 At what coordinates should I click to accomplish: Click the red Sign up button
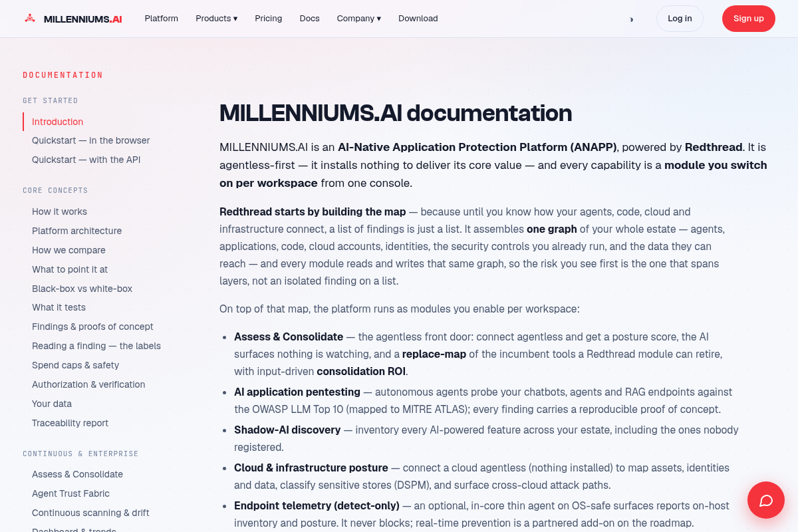[749, 19]
